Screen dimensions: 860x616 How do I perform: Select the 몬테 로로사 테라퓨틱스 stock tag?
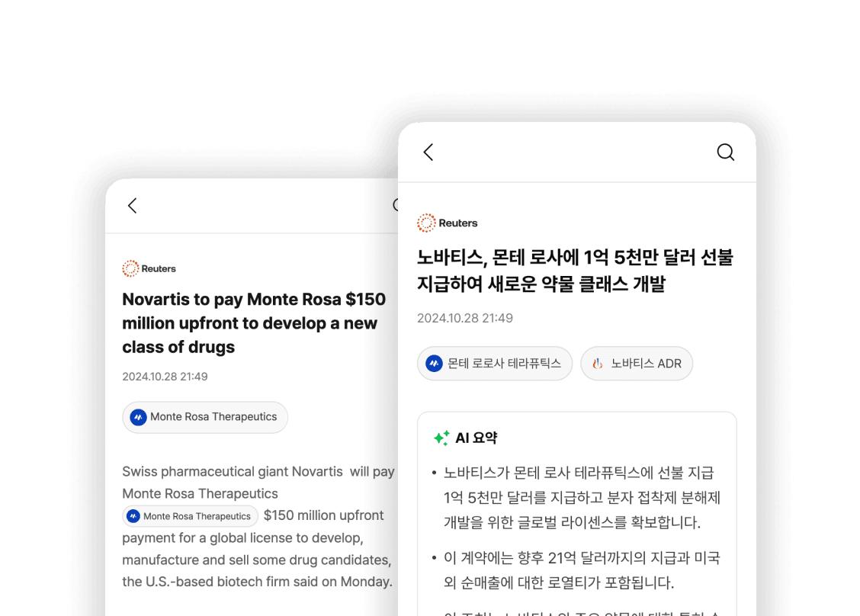click(x=494, y=364)
